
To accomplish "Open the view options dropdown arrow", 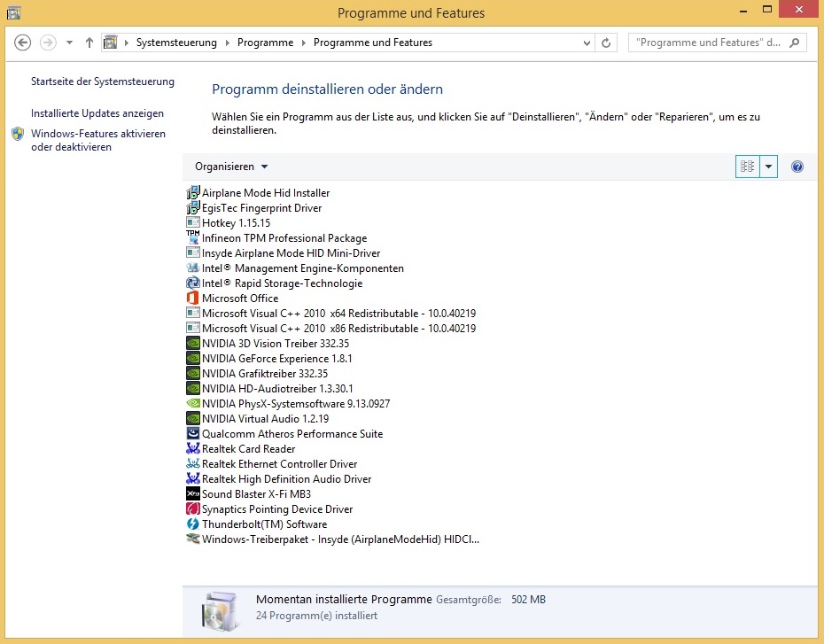I will (x=768, y=167).
